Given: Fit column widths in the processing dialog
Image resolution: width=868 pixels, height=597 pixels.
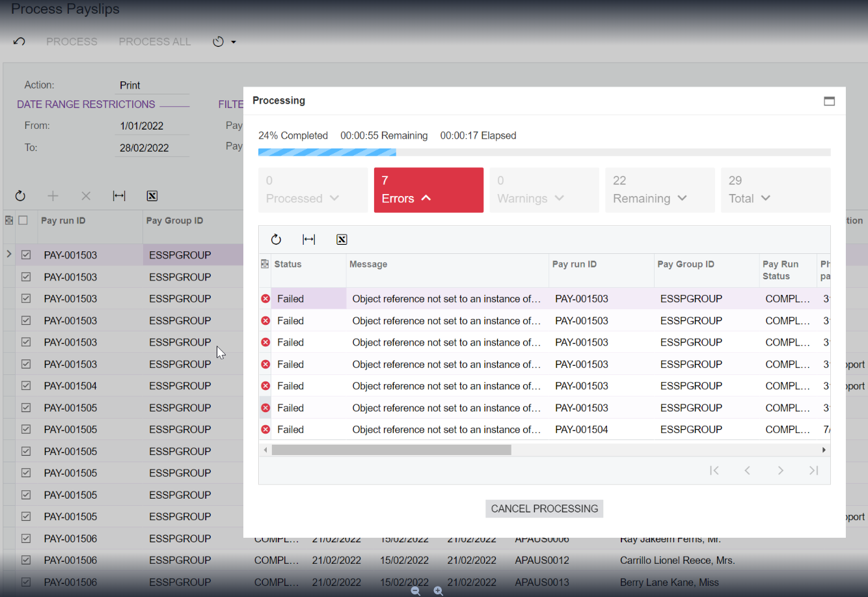Looking at the screenshot, I should 308,239.
